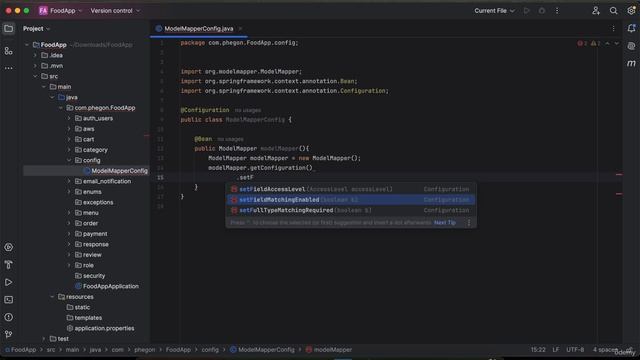The width and height of the screenshot is (640, 360).
Task: Open completion popup options kebab menu
Action: (469, 222)
